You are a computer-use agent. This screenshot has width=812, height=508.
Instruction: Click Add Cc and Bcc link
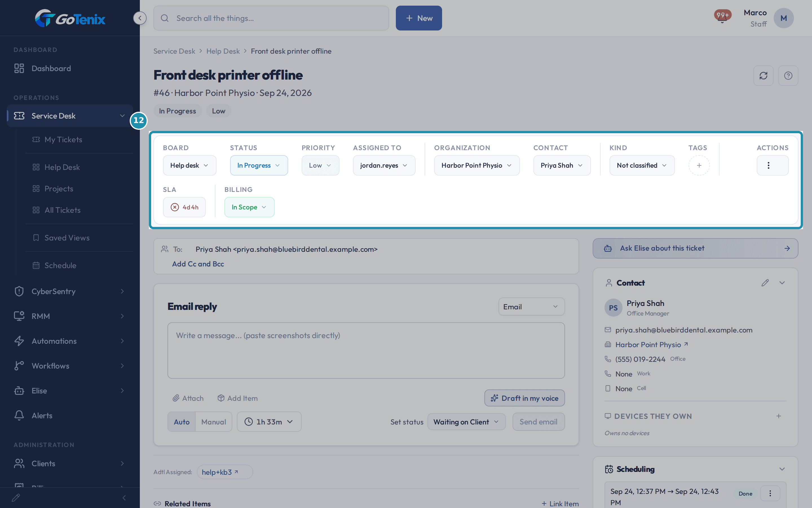pyautogui.click(x=198, y=264)
